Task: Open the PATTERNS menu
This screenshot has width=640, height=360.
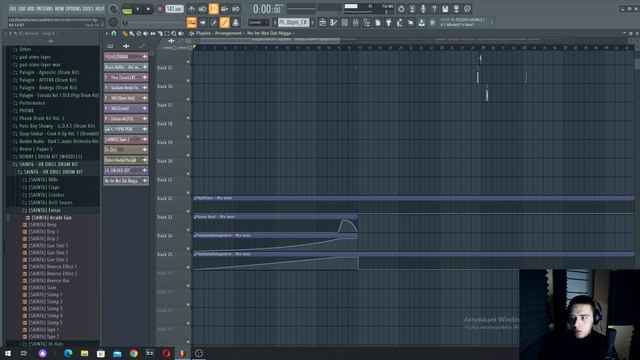Action: [44, 9]
